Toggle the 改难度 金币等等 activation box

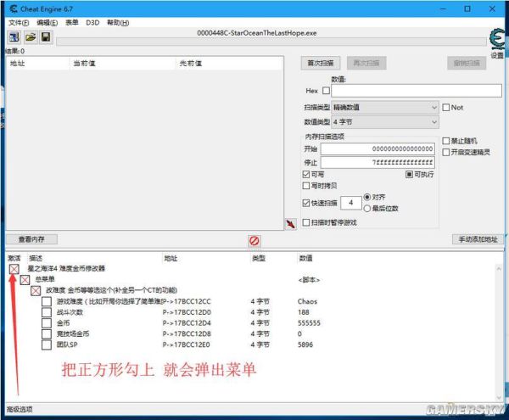coord(36,290)
